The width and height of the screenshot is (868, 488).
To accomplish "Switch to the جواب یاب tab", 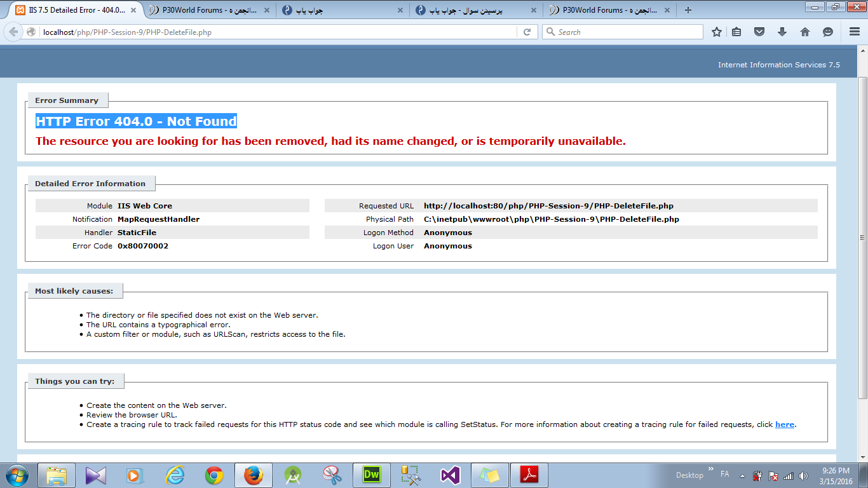I will tap(342, 10).
